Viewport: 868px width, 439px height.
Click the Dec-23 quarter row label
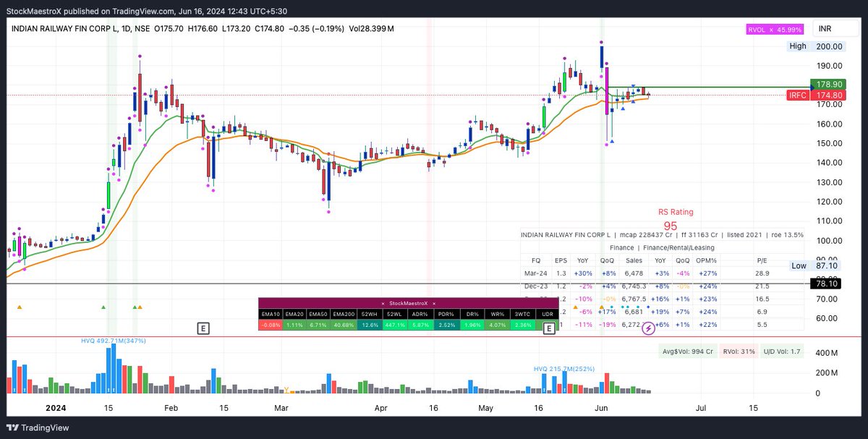[536, 286]
